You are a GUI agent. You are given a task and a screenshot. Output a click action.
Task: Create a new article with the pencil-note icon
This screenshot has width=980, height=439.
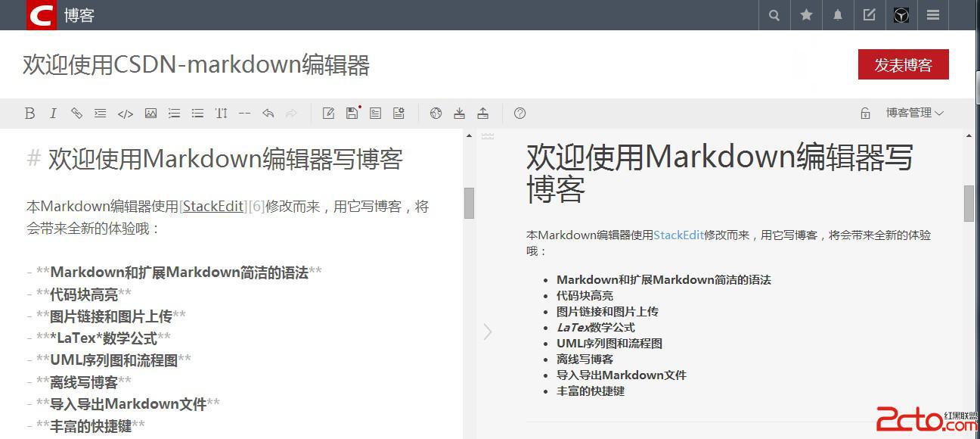point(328,114)
